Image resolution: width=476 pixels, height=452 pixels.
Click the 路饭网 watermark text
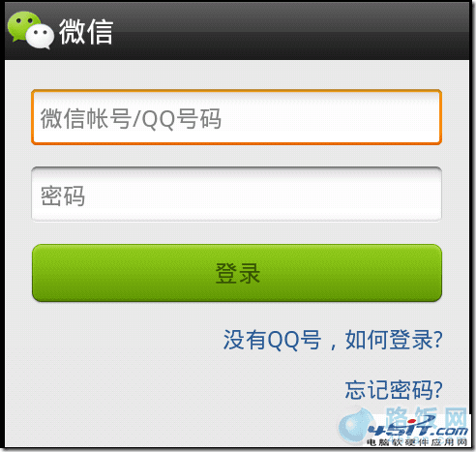pos(427,416)
